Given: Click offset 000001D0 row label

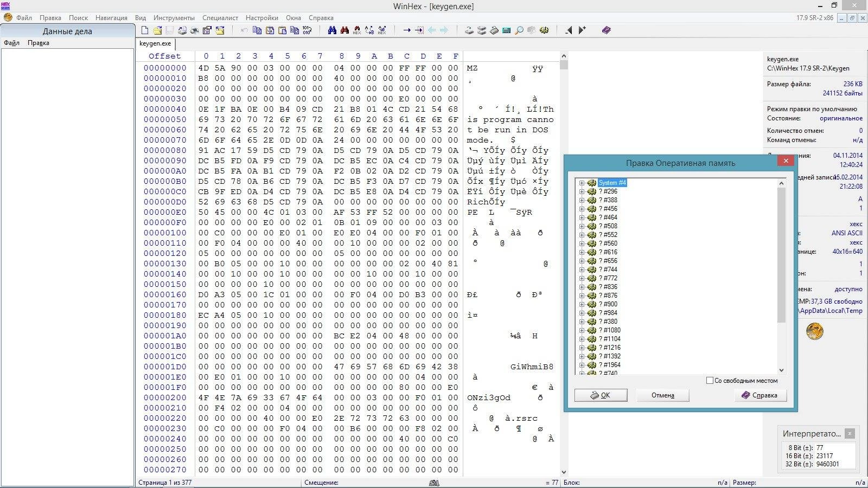Looking at the screenshot, I should [165, 367].
